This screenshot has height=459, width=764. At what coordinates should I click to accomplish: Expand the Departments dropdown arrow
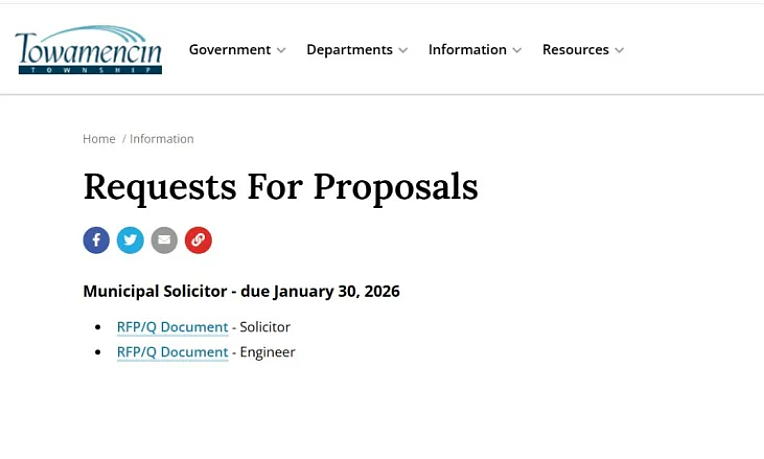tap(403, 50)
